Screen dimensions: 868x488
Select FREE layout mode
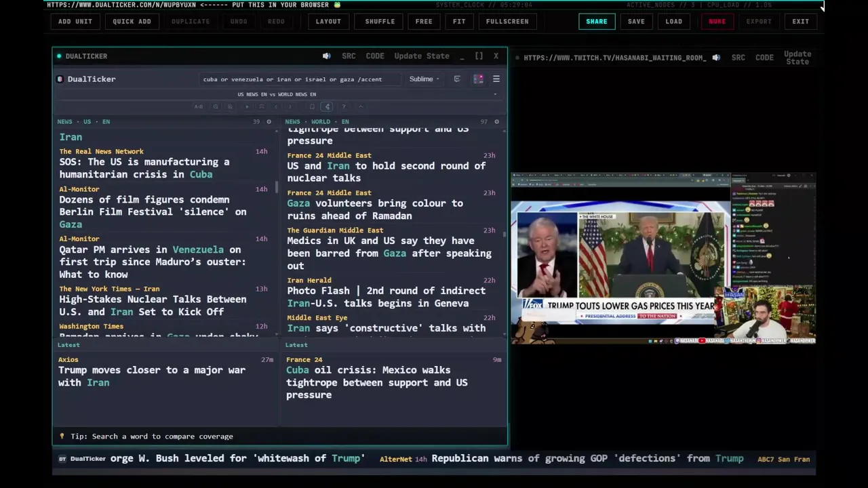(x=424, y=21)
